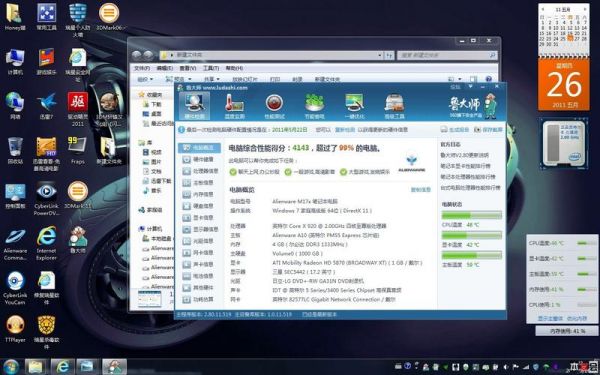Open the 编辑(E) menu in Explorer
The image size is (600, 375).
pyautogui.click(x=165, y=68)
